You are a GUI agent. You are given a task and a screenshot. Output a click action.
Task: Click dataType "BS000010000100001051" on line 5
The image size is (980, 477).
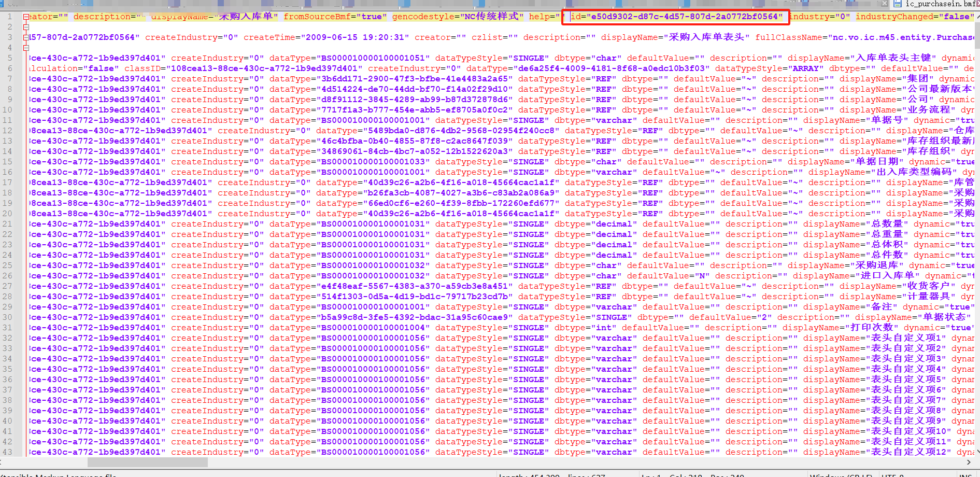point(350,58)
